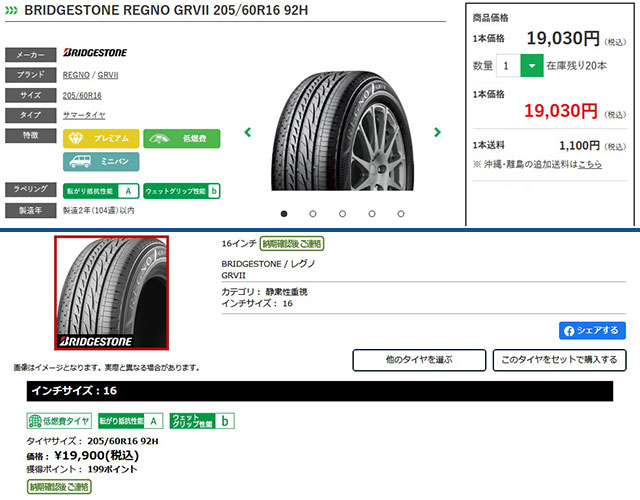Click the ミニバン feature badge
Viewport: 640px width, 500px height.
click(101, 162)
